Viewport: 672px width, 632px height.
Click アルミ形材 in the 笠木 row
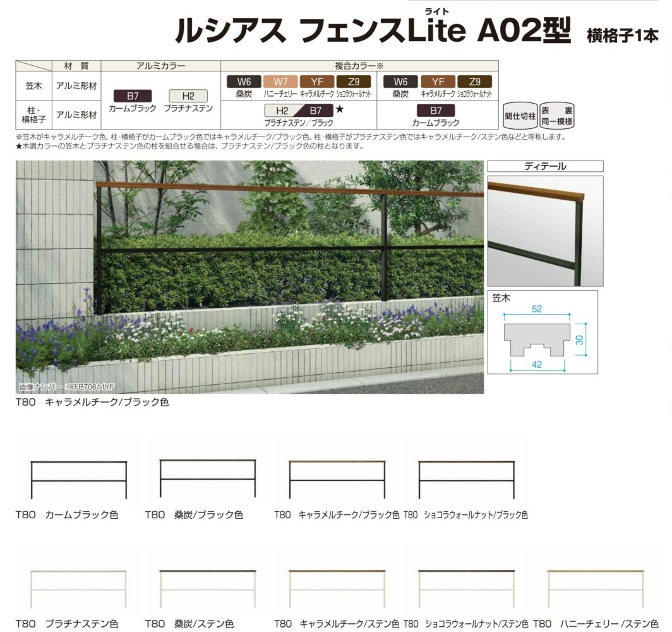[x=76, y=86]
